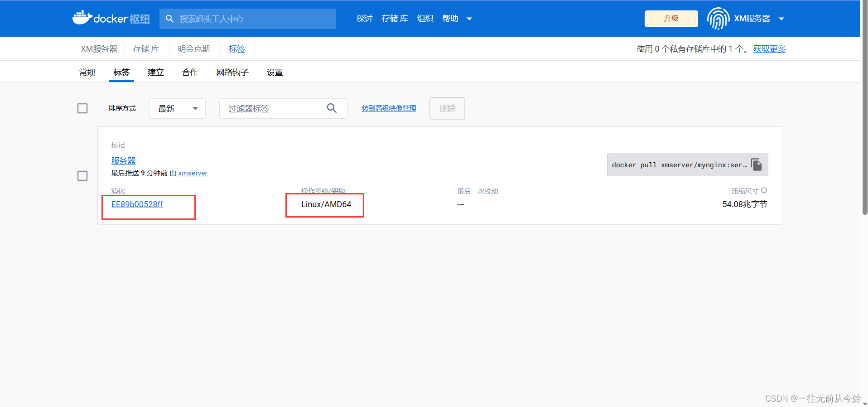Open the xmserver user link
868x407 pixels.
tap(193, 173)
